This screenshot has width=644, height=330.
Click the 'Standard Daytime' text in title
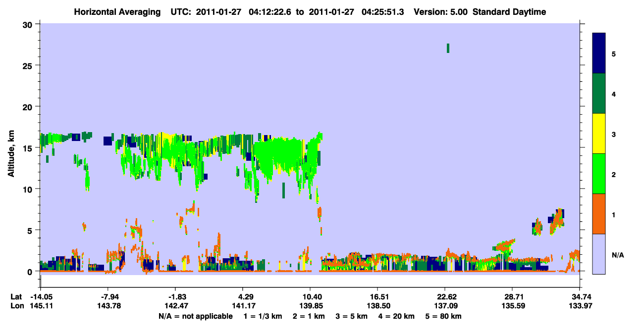click(509, 12)
